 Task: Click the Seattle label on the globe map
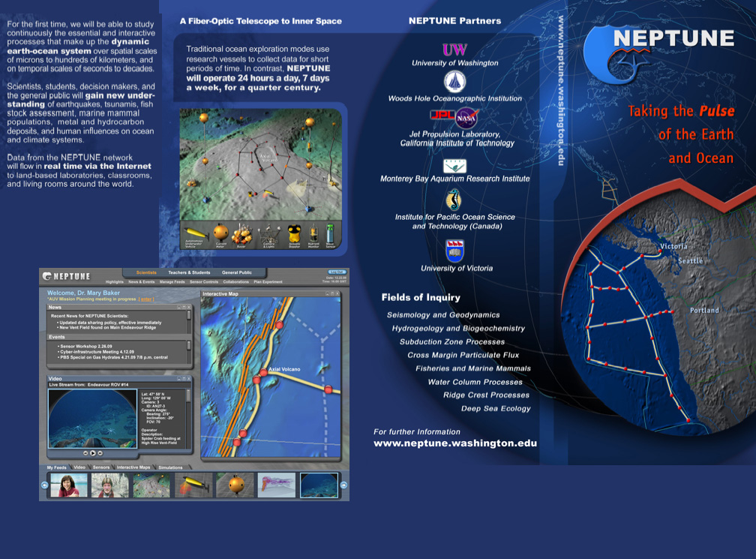pos(691,261)
